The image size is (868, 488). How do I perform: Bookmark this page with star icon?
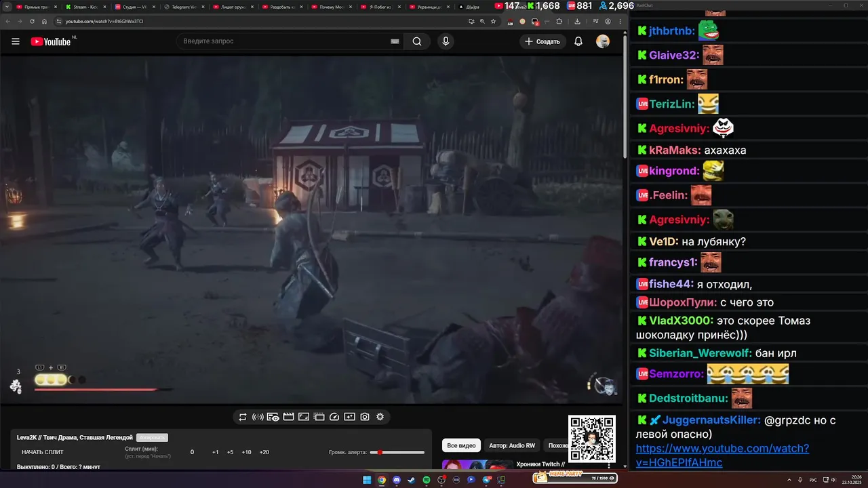coord(494,21)
